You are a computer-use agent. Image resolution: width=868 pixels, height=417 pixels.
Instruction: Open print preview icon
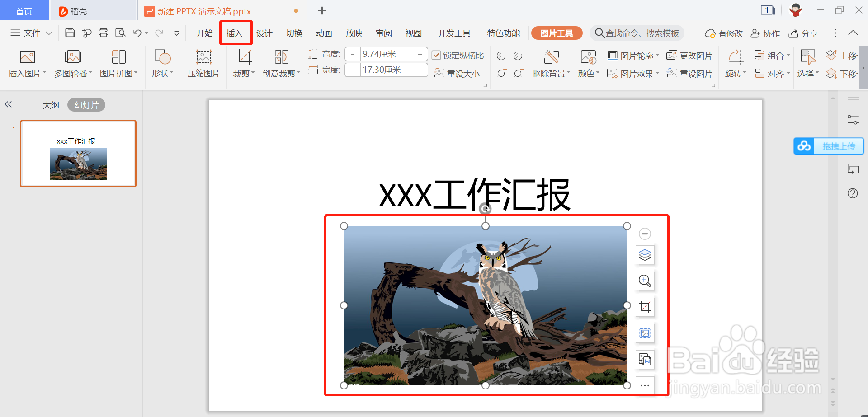coord(120,33)
